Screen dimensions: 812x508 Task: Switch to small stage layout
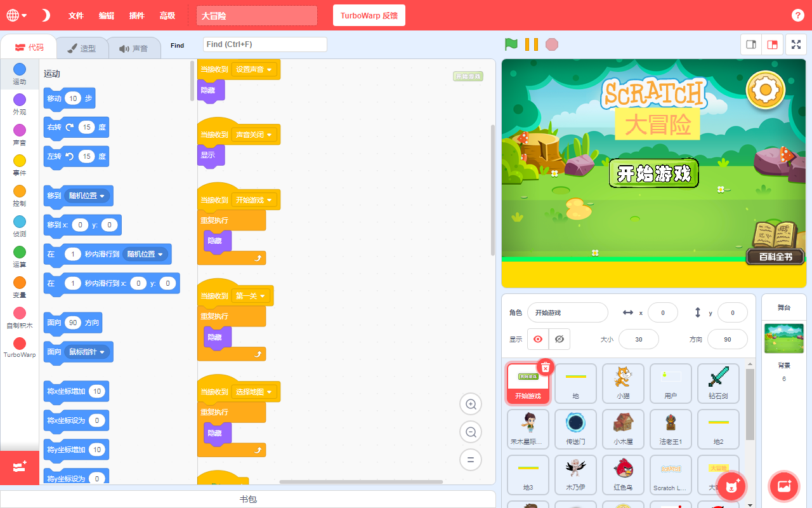point(752,44)
